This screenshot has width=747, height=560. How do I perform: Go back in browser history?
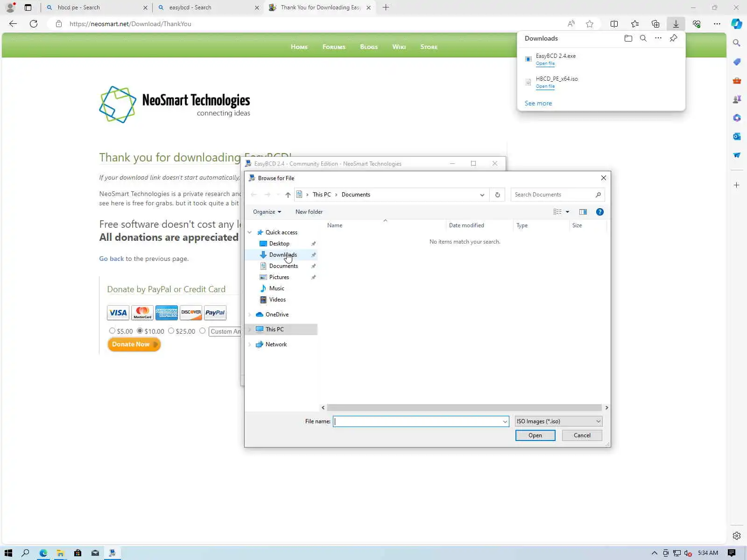[13, 24]
